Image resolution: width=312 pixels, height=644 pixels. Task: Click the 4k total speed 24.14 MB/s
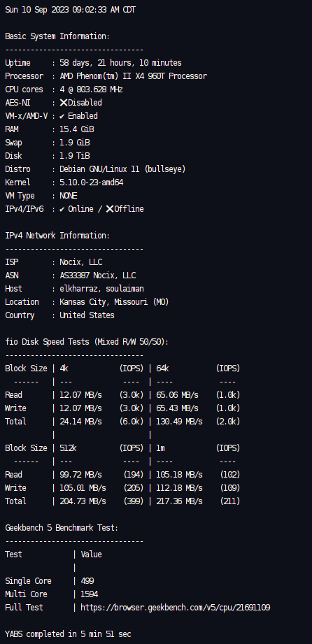pyautogui.click(x=81, y=422)
